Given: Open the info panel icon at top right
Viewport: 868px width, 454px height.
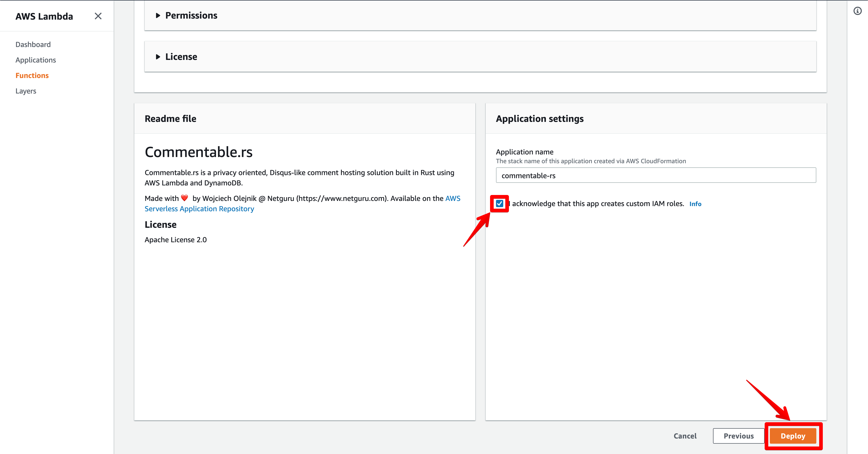Looking at the screenshot, I should 857,11.
